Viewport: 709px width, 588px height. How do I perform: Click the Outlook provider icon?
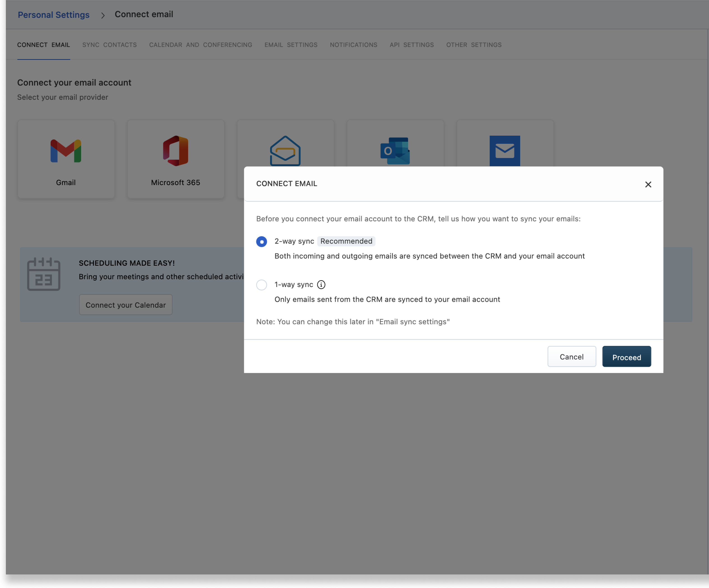[395, 151]
